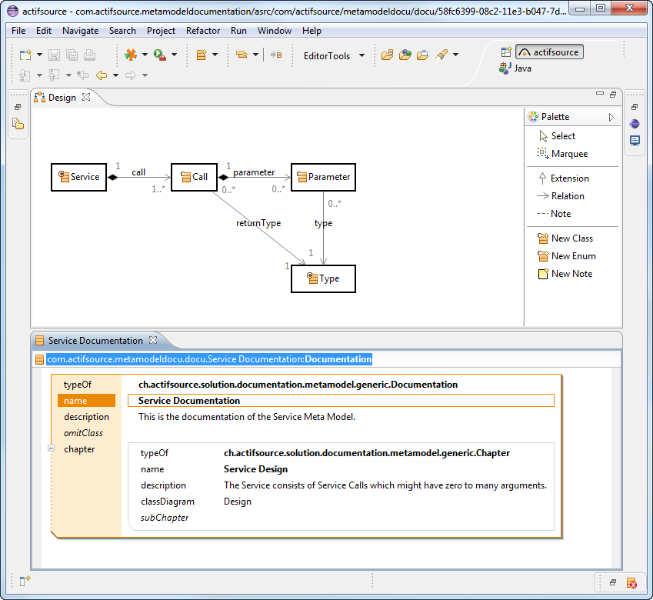The height and width of the screenshot is (600, 653).
Task: Collapse the Palette panel arrow
Action: click(x=611, y=117)
